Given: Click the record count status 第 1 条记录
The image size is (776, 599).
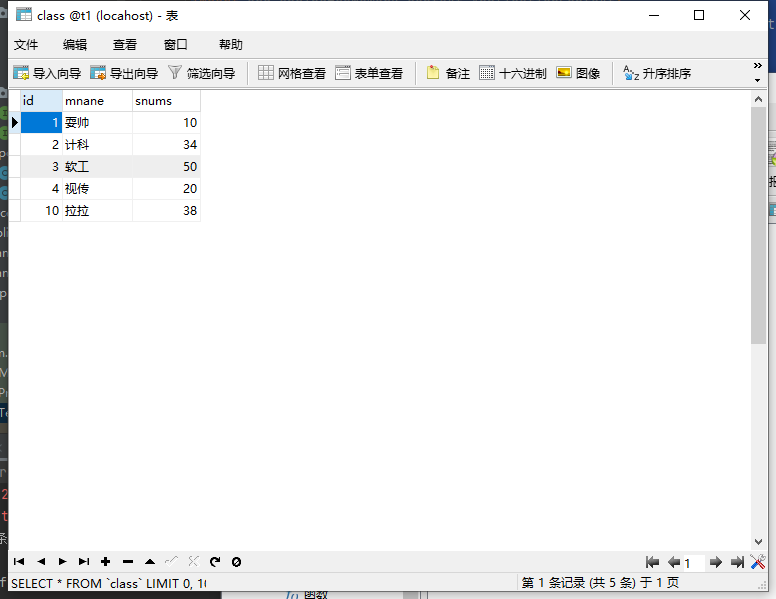Looking at the screenshot, I should 600,583.
